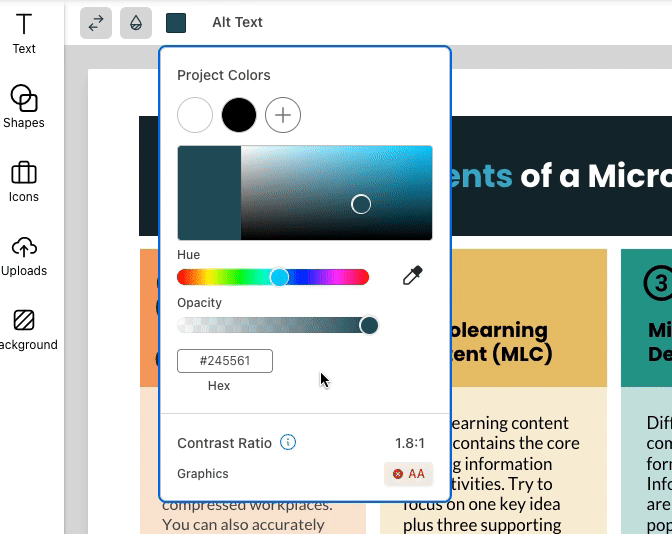Image resolution: width=672 pixels, height=534 pixels.
Task: Open the Shapes panel
Action: (x=24, y=107)
